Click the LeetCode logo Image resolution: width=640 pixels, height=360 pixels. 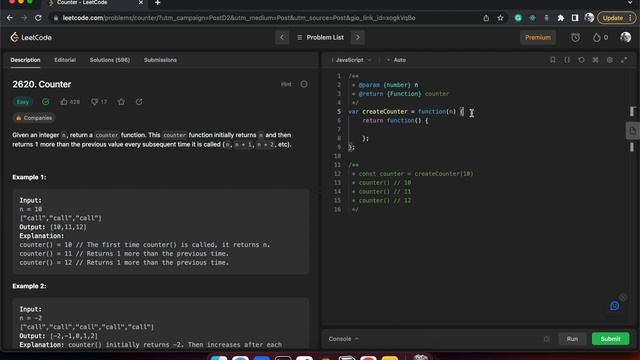tap(31, 38)
